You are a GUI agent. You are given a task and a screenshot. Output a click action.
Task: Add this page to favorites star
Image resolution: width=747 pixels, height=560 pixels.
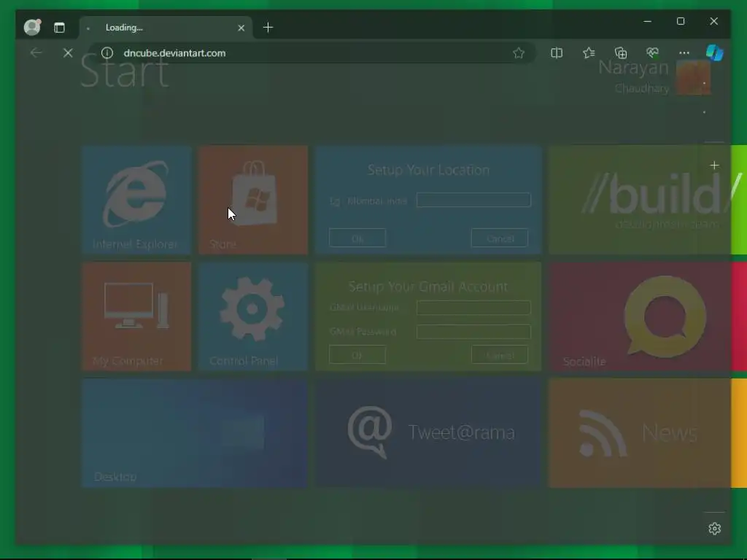[519, 52]
